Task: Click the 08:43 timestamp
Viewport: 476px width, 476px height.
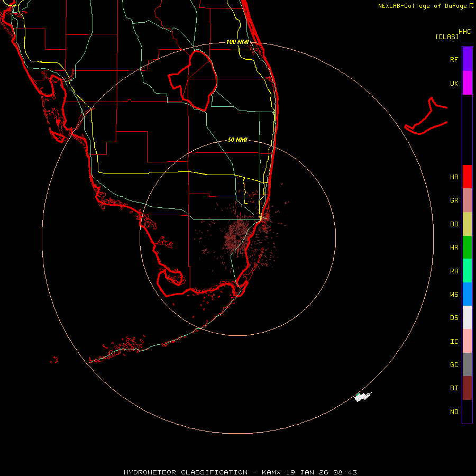Action: point(345,472)
